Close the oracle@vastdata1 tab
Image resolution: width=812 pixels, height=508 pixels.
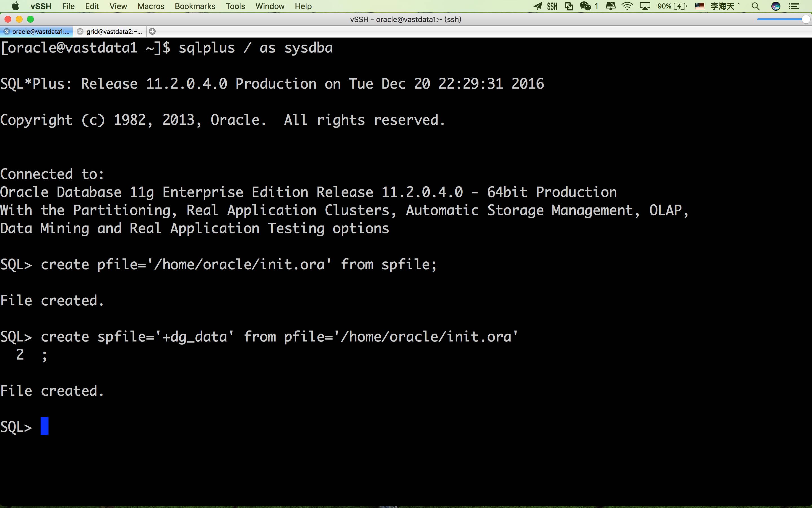click(6, 32)
